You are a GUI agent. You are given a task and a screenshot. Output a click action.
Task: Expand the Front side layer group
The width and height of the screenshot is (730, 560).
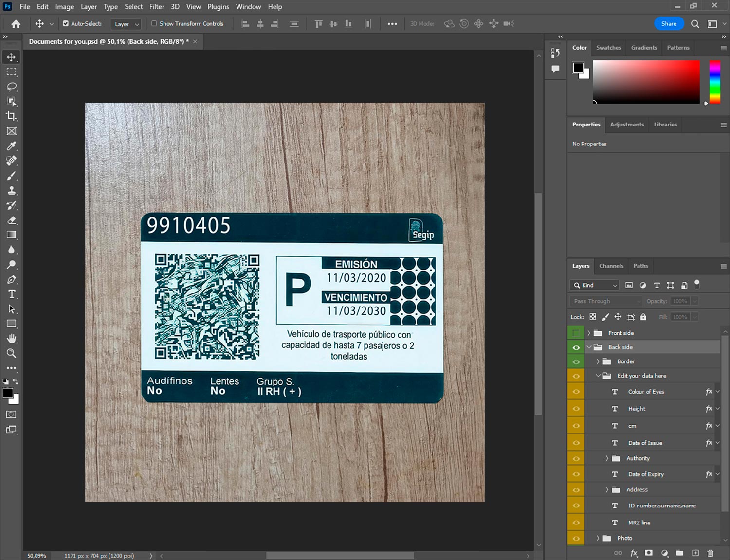[x=589, y=333]
